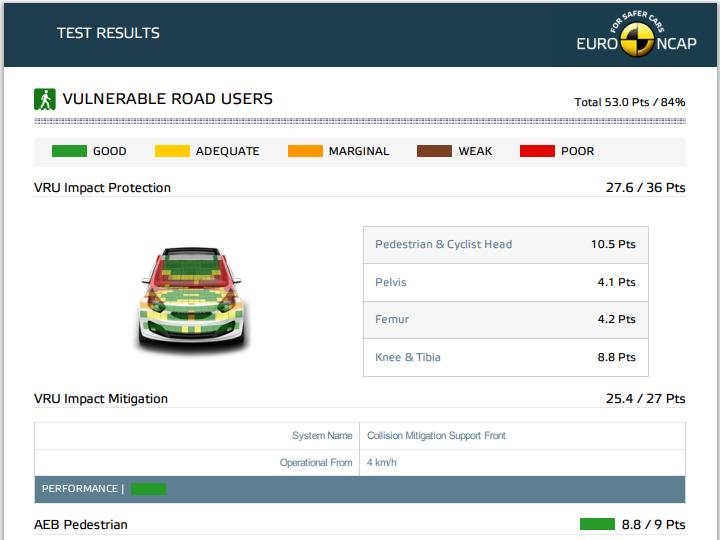The image size is (720, 540).
Task: Click the 4.2 Pts value
Action: coord(617,319)
